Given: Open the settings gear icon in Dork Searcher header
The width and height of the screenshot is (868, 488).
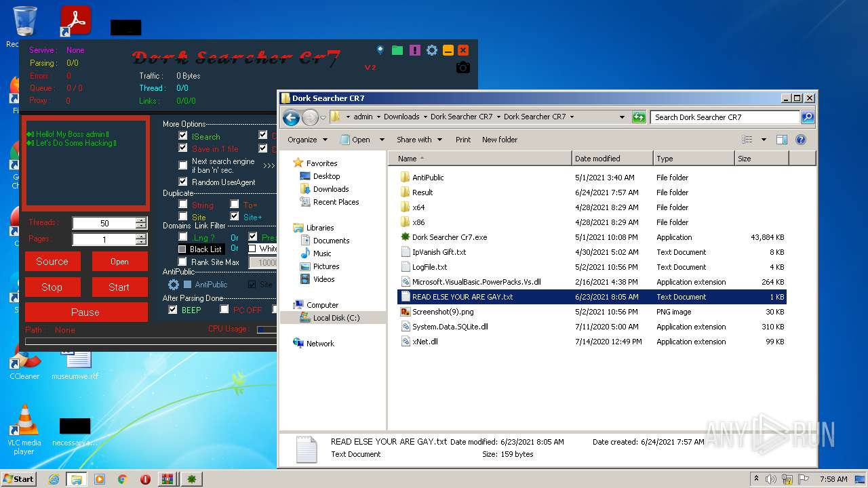Looking at the screenshot, I should coord(431,50).
